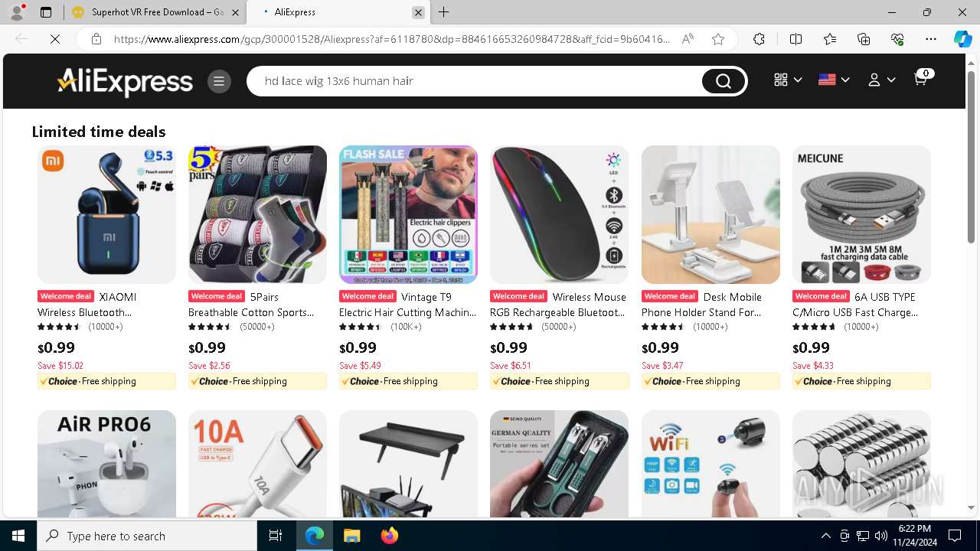
Task: Switch to the Superhot VR Free Download tab
Action: click(156, 12)
